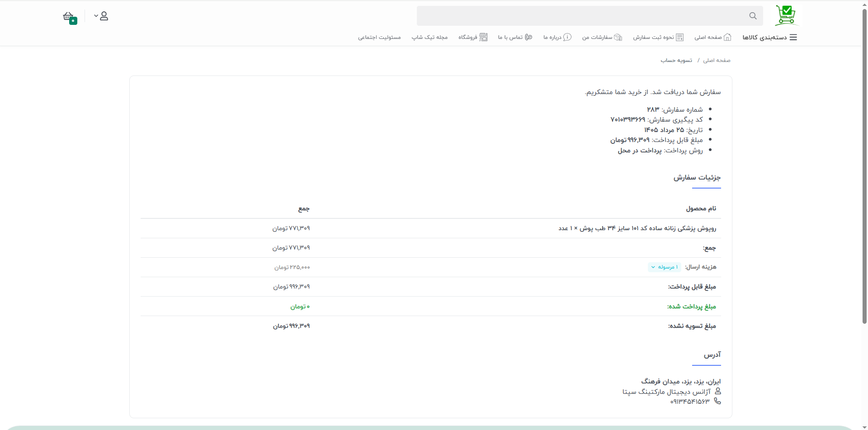868x430 pixels.
Task: Click the phone icon beside تماس با ما
Action: point(528,37)
